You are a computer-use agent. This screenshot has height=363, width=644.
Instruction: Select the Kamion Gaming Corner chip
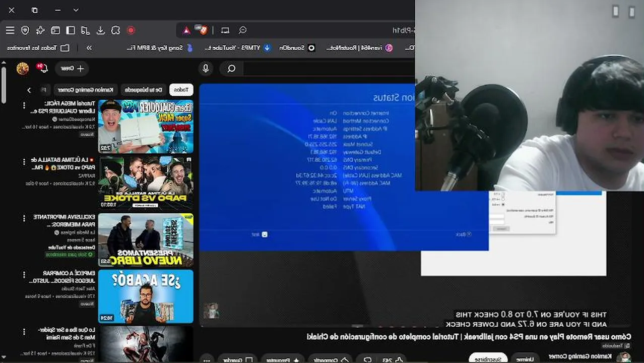point(85,90)
